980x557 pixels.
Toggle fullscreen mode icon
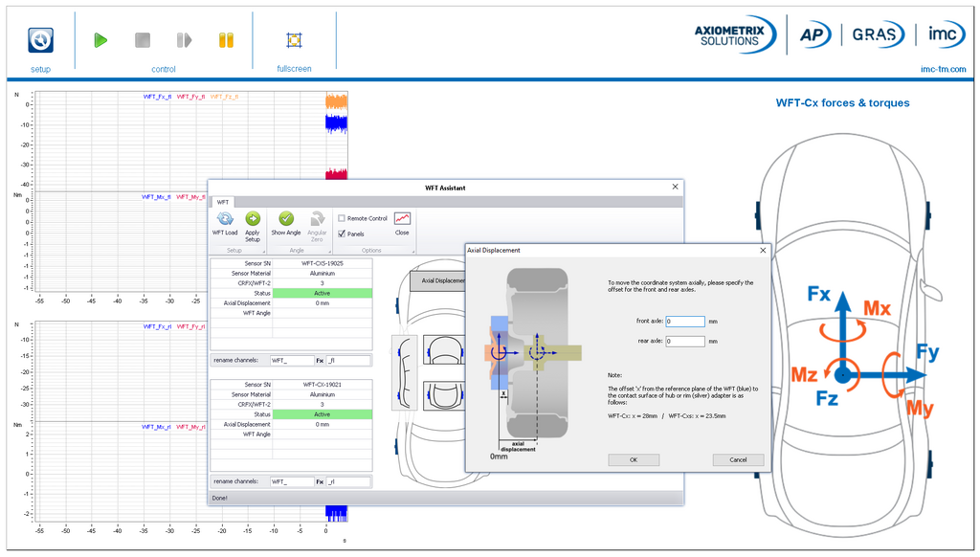[x=294, y=40]
